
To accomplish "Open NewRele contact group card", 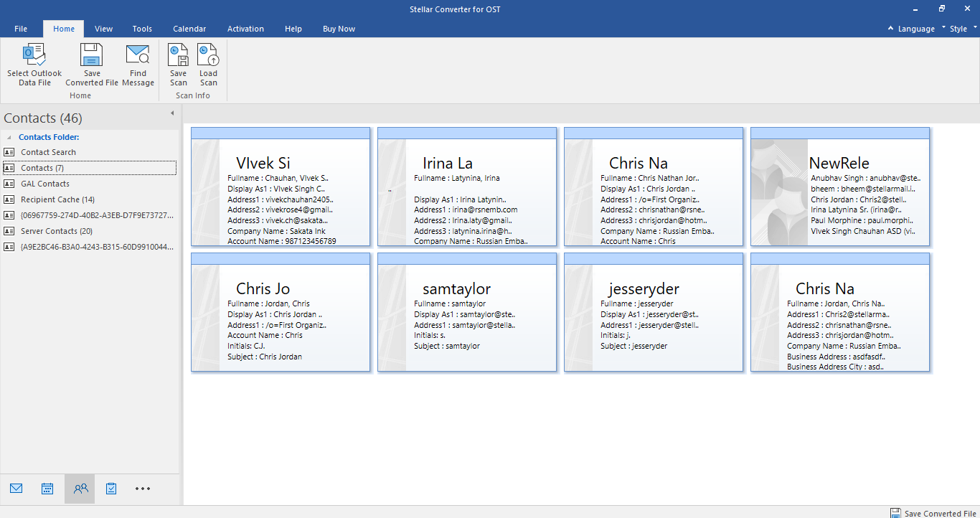I will (x=840, y=187).
